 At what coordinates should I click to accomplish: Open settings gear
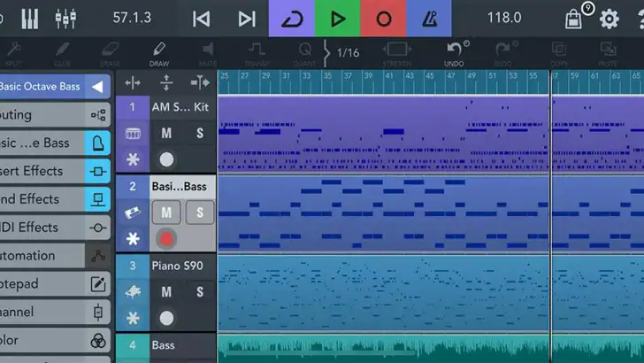(609, 19)
